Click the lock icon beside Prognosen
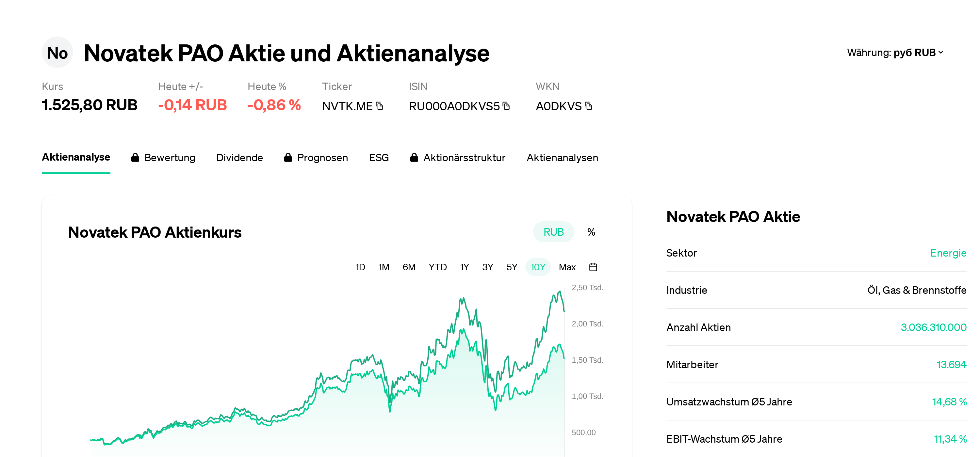This screenshot has height=457, width=980. (x=288, y=157)
